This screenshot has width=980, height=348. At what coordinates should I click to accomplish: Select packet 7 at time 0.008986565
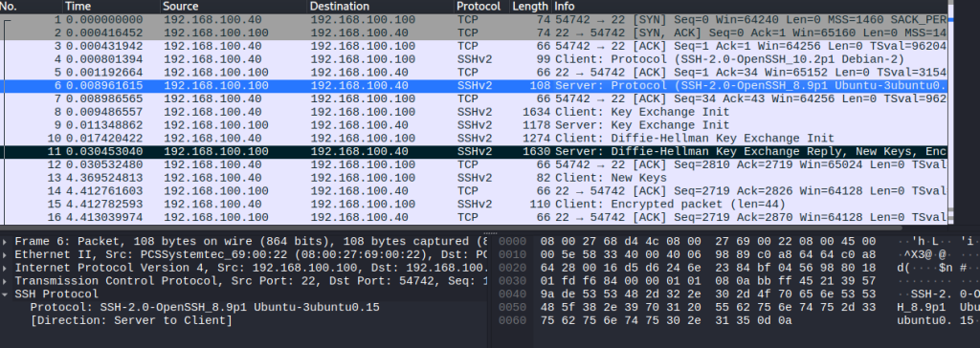pos(474,98)
